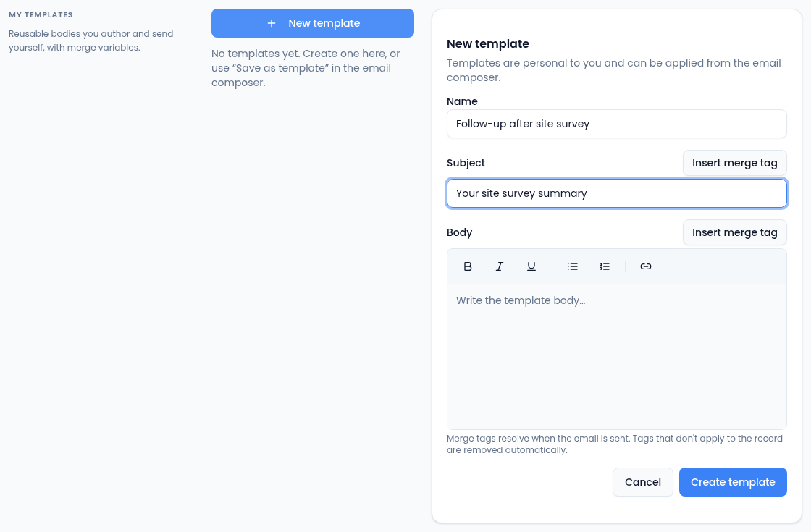
Task: Click the Body field label
Action: tap(459, 232)
